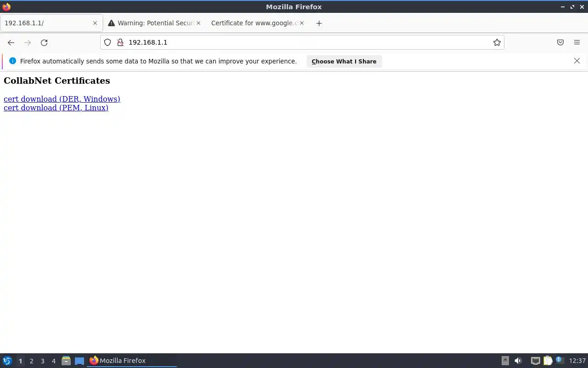Maximize the Firefox window
Image resolution: width=588 pixels, height=368 pixels.
[572, 7]
